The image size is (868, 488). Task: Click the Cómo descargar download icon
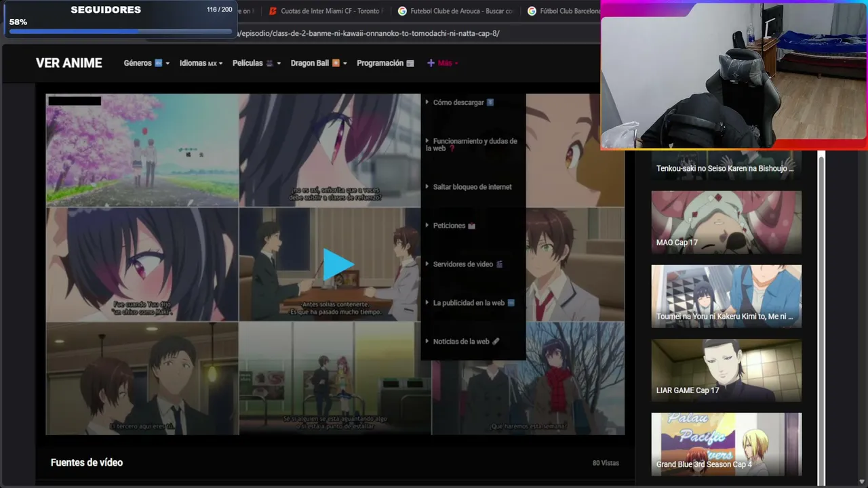(490, 102)
